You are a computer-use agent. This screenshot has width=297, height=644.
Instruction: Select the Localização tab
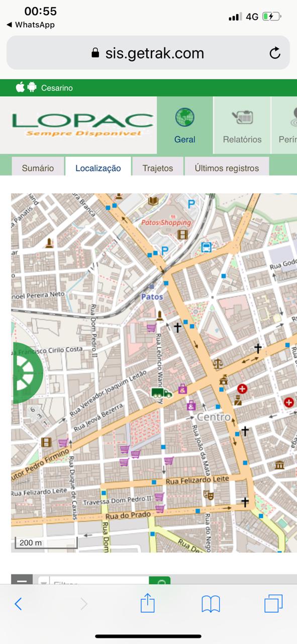[x=98, y=168]
